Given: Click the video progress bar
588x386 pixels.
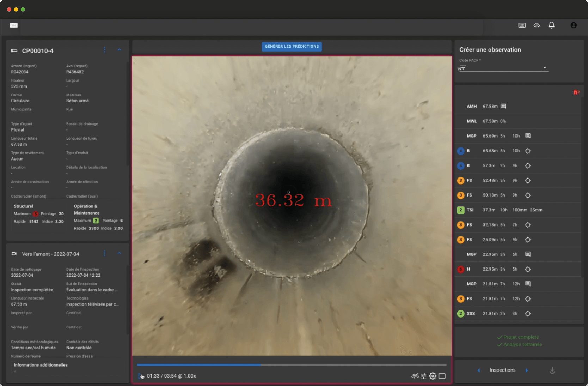Looking at the screenshot, I should (292, 365).
